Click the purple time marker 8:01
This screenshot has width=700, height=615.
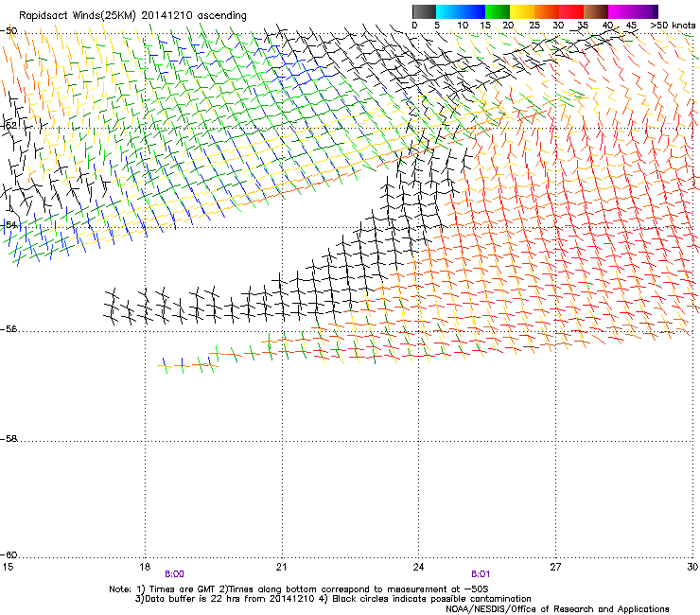point(481,574)
